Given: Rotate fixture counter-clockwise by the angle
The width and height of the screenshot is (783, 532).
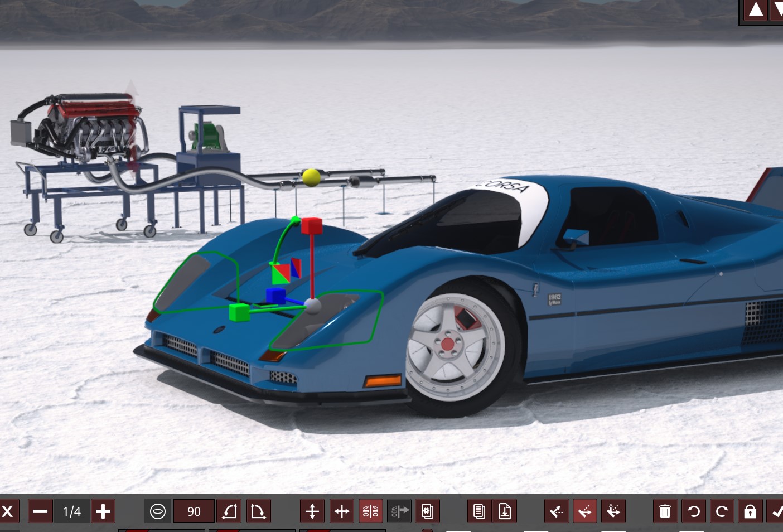Looking at the screenshot, I should (229, 511).
